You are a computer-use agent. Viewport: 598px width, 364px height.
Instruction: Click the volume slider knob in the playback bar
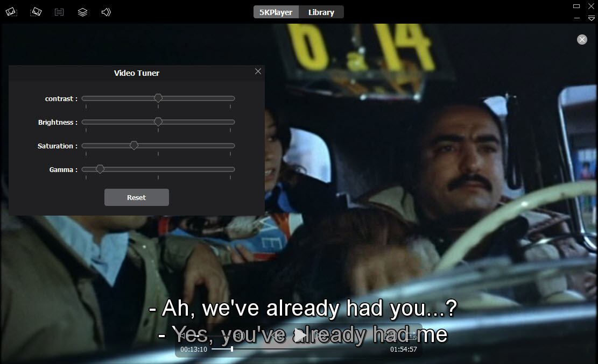(198, 336)
